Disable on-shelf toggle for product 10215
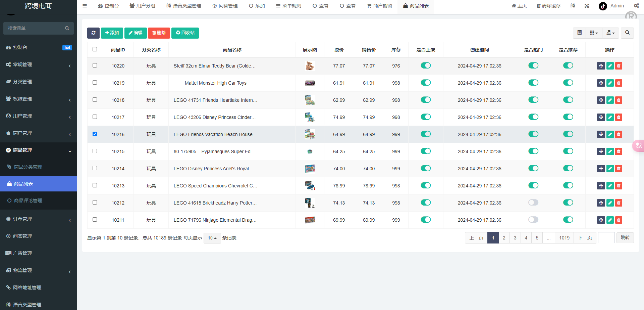This screenshot has width=644, height=310. coord(426,151)
